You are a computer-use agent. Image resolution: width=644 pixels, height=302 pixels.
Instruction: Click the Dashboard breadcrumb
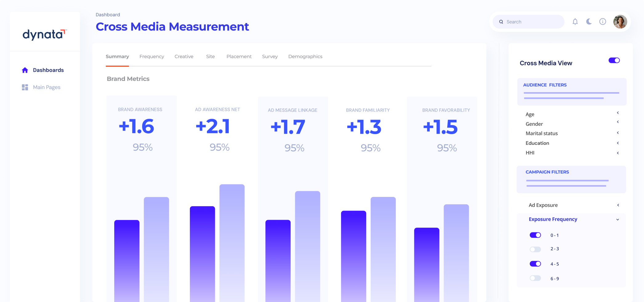pyautogui.click(x=108, y=15)
